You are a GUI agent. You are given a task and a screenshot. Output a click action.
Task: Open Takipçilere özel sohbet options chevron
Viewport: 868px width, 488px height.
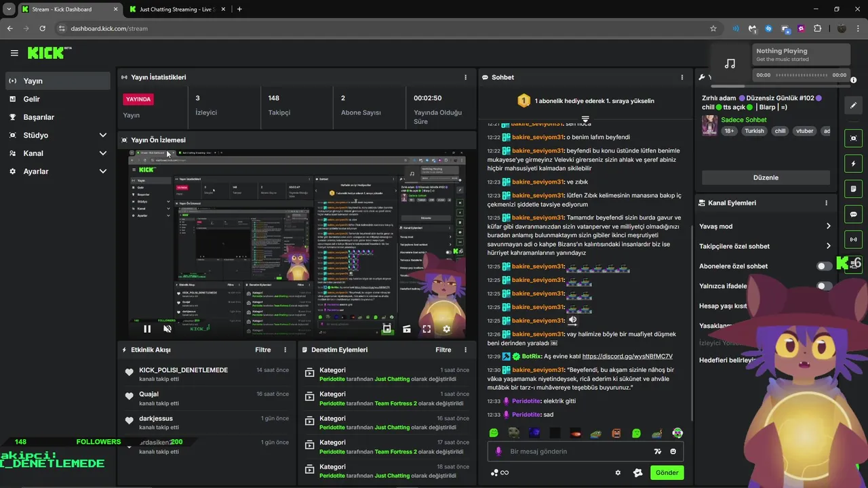pyautogui.click(x=828, y=246)
